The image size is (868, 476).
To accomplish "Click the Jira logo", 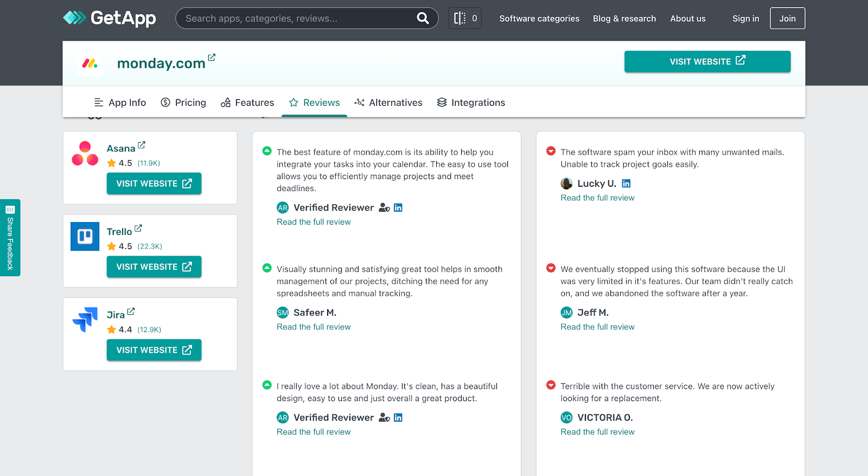I will 85,319.
